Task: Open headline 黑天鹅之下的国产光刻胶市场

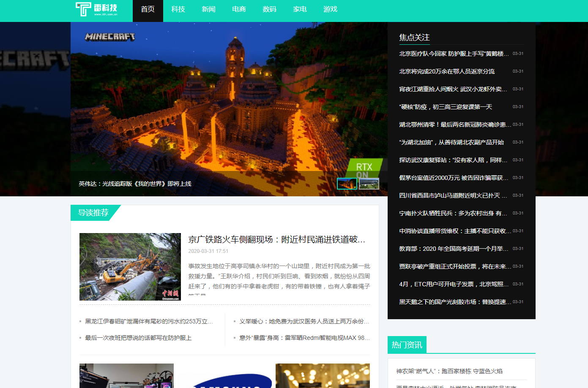Action: click(x=455, y=302)
